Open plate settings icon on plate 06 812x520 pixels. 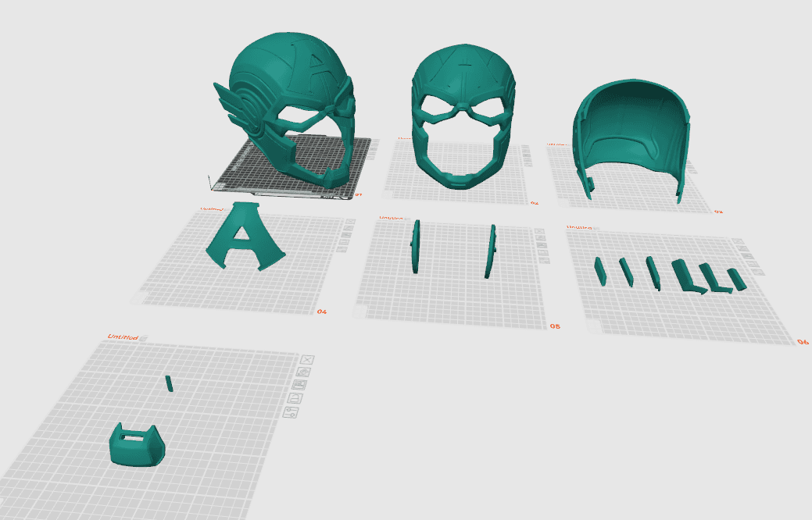758,272
